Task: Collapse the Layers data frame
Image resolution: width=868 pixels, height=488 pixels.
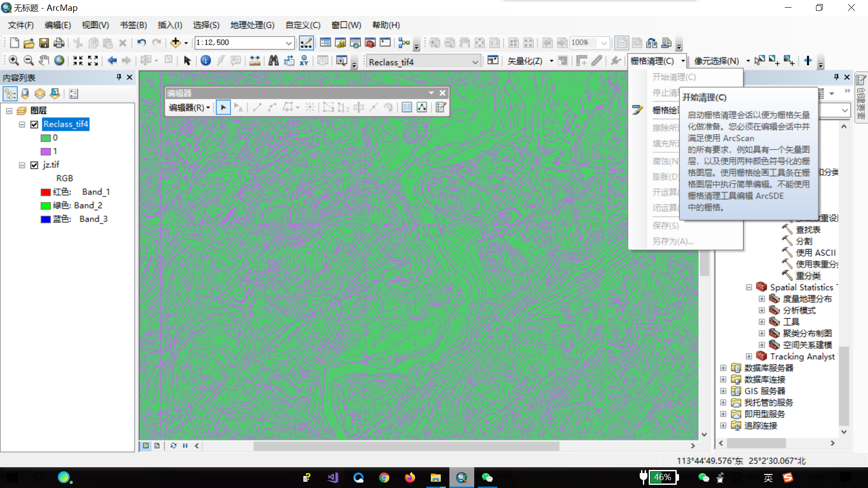Action: [x=9, y=111]
